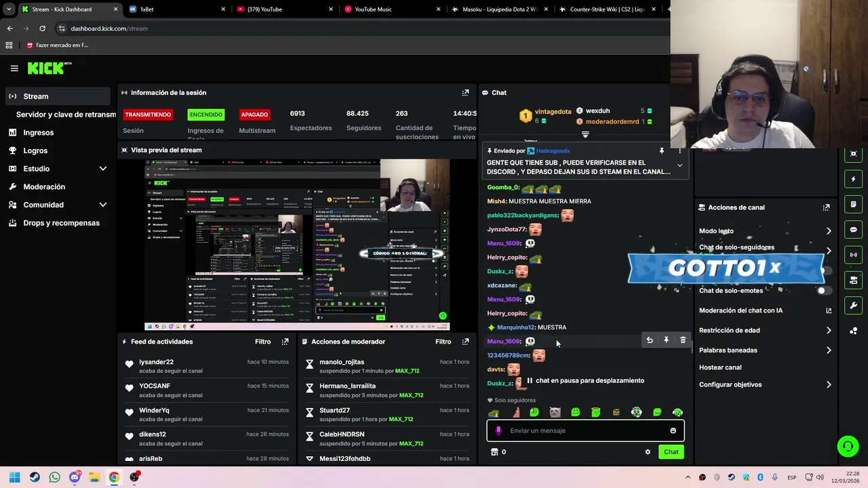Pop out the Información de la sesión panel

(x=465, y=93)
